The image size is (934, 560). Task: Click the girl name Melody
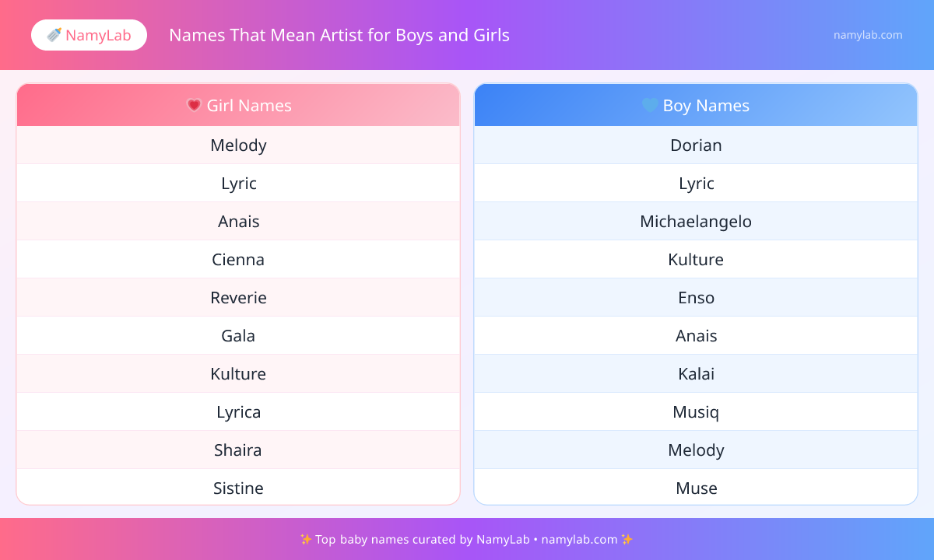click(x=238, y=145)
